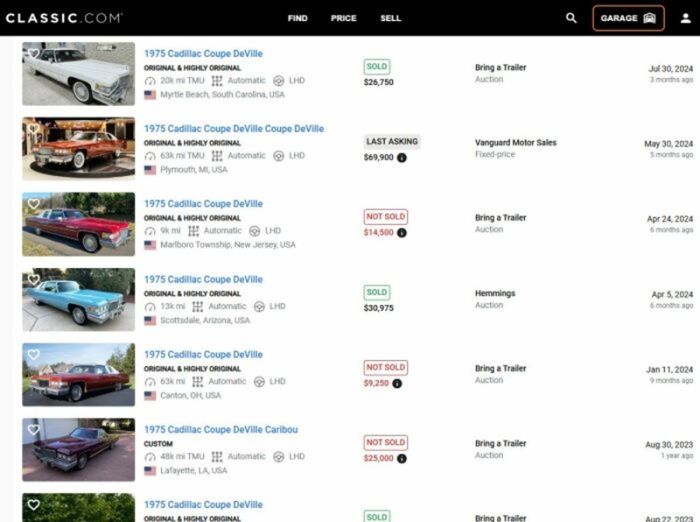Click info icon beside $25,000 price
700x522 pixels.
point(402,459)
